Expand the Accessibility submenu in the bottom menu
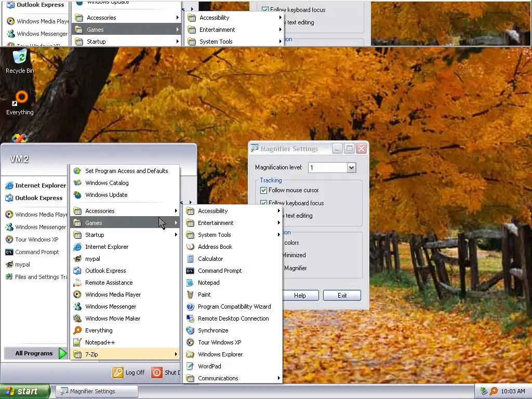 coord(233,211)
